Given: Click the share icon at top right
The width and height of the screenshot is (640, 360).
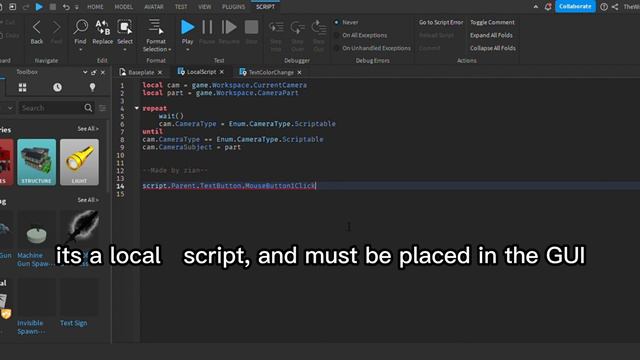Looking at the screenshot, I should (615, 7).
